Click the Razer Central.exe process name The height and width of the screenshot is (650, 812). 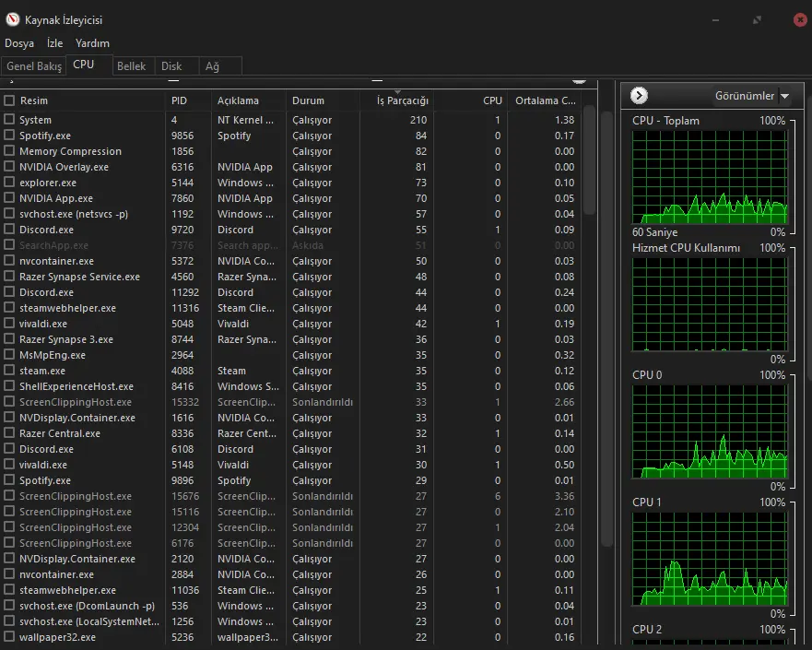tap(60, 433)
